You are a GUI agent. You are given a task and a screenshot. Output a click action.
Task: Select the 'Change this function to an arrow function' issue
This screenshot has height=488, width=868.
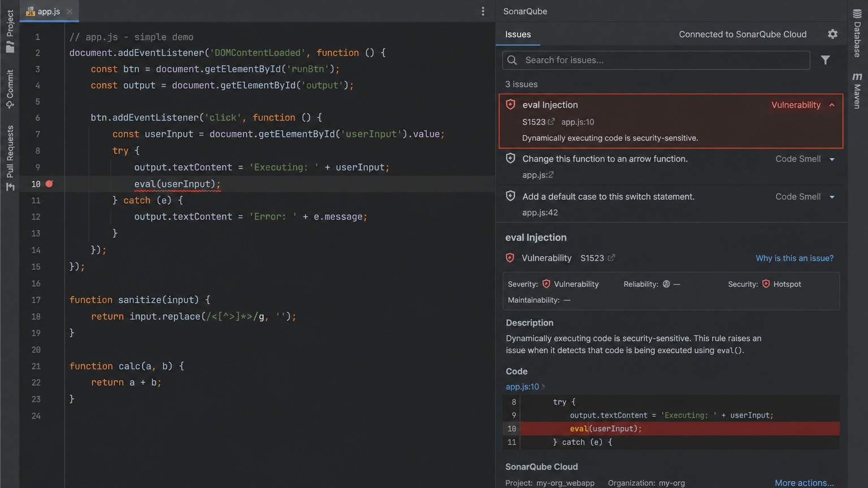click(671, 167)
